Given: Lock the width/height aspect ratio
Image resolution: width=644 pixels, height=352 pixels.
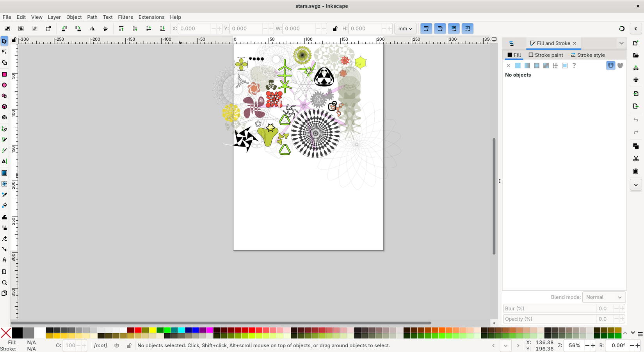Looking at the screenshot, I should 335,28.
